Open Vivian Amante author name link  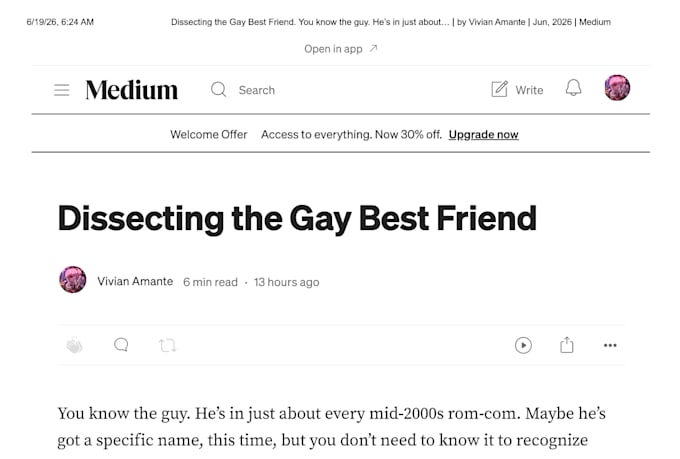[135, 282]
